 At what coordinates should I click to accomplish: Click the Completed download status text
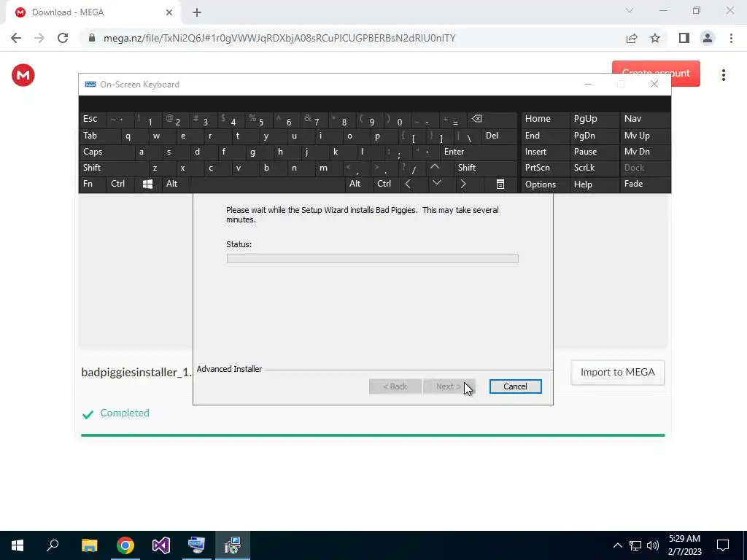pos(125,413)
